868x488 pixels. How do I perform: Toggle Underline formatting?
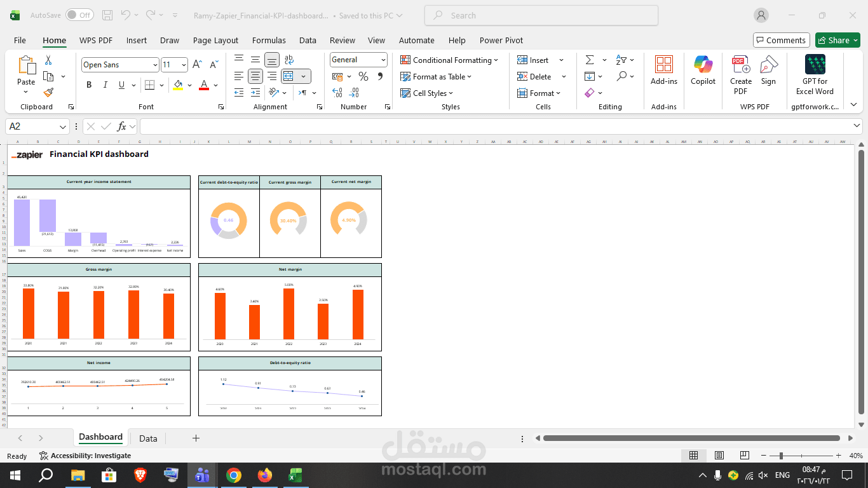[121, 85]
